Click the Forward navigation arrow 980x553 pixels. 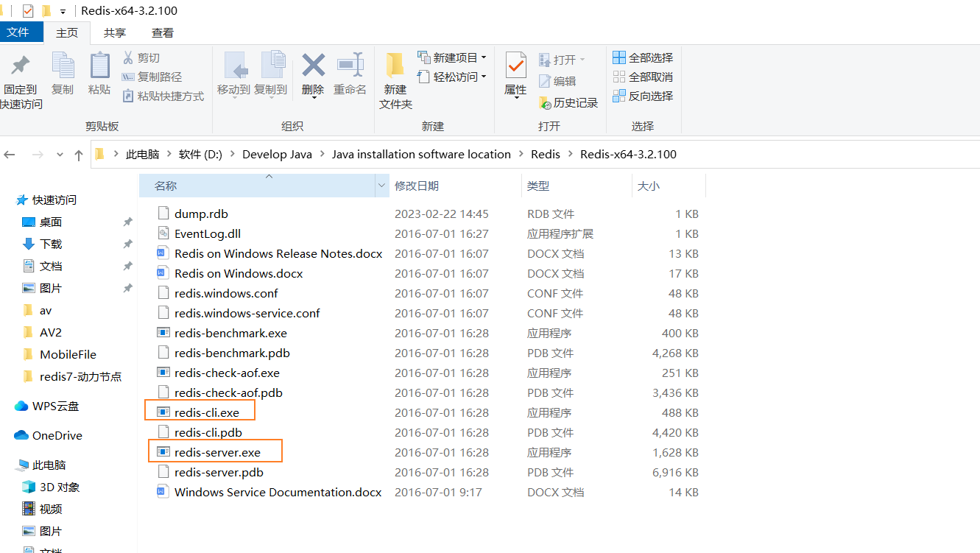coord(38,155)
